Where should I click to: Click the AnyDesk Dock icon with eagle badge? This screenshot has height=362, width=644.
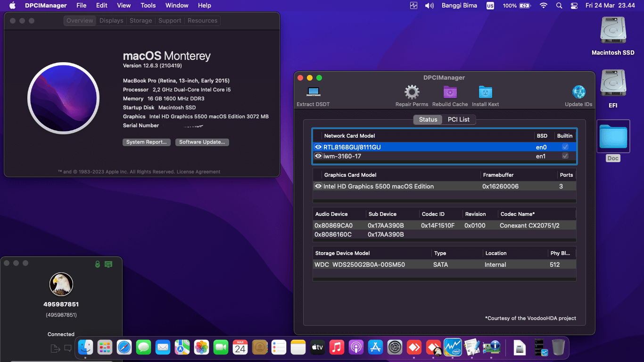point(433,348)
